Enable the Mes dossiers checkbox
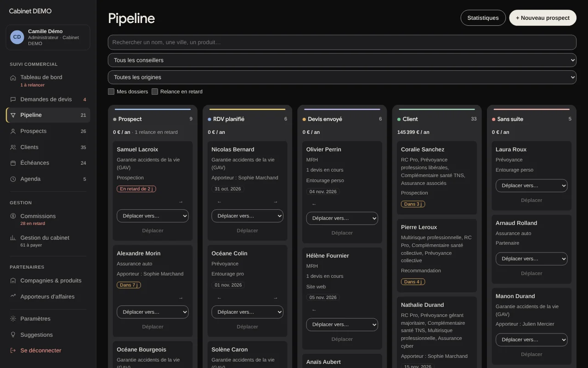This screenshot has width=588, height=368. [111, 92]
